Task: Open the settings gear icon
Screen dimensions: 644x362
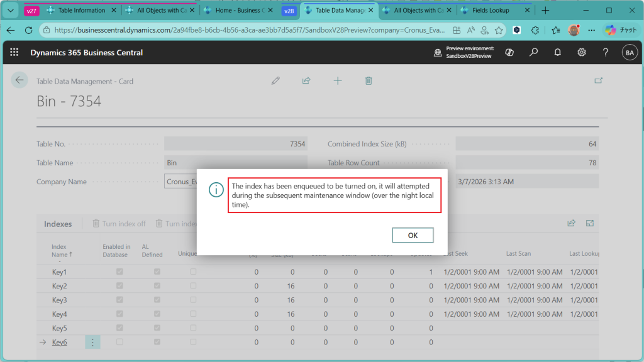Action: pyautogui.click(x=582, y=53)
